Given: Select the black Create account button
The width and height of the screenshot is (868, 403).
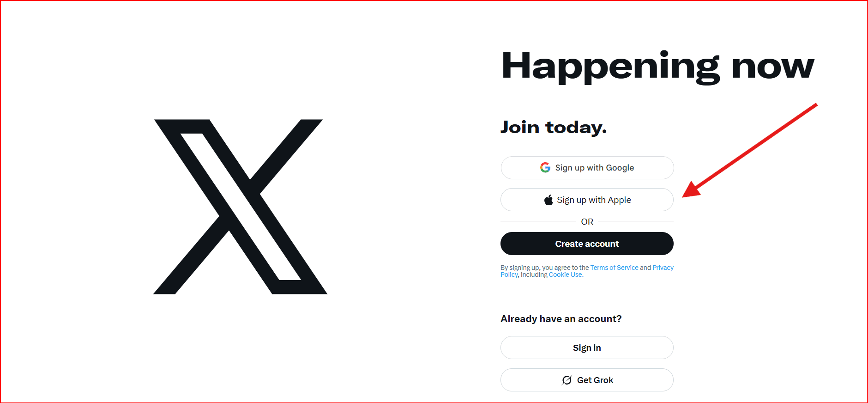Looking at the screenshot, I should pyautogui.click(x=587, y=244).
